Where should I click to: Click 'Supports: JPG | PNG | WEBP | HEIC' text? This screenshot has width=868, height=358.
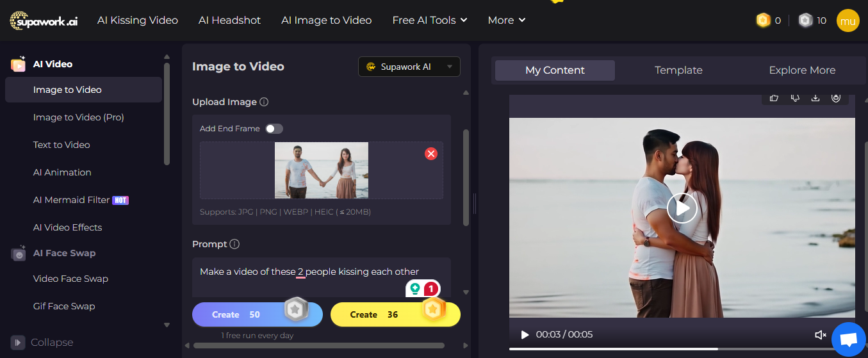[x=285, y=212]
